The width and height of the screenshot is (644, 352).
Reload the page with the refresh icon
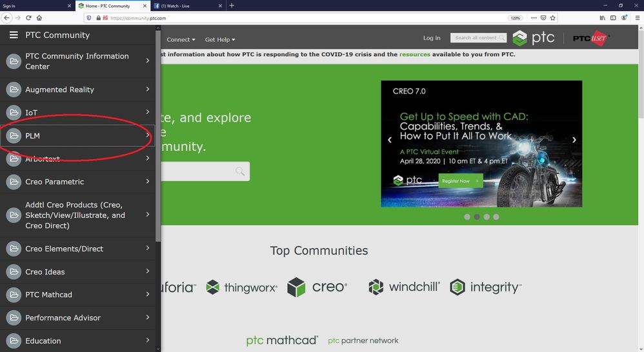(x=28, y=17)
